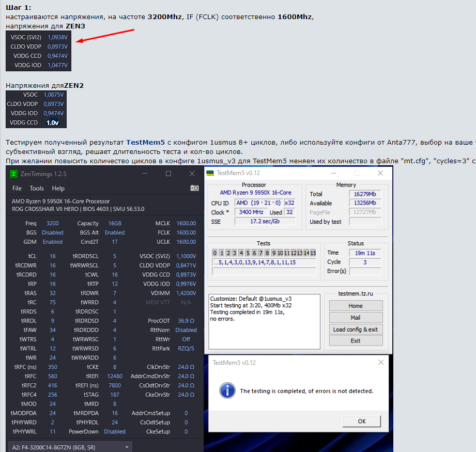Close the ZenTimings 1.2.5 window
The width and height of the screenshot is (476, 452).
pyautogui.click(x=192, y=174)
